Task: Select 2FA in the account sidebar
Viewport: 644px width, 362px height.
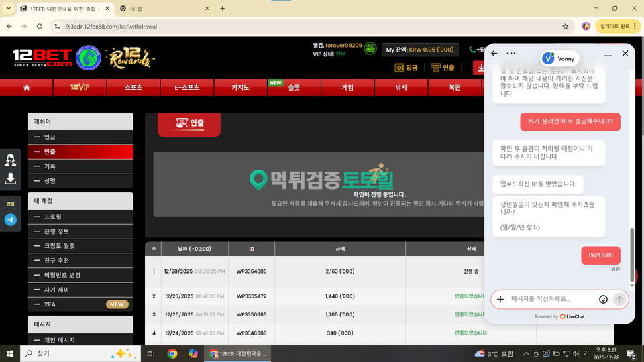Action: (51, 304)
